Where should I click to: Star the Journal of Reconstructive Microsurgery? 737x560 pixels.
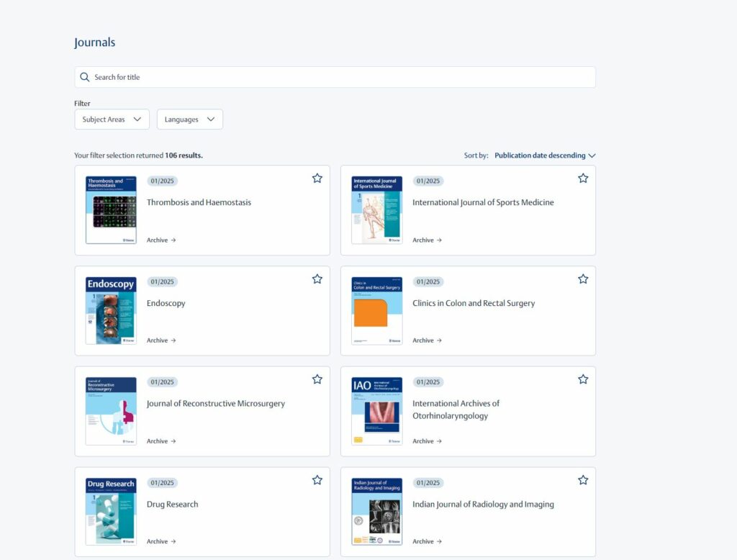click(x=317, y=379)
